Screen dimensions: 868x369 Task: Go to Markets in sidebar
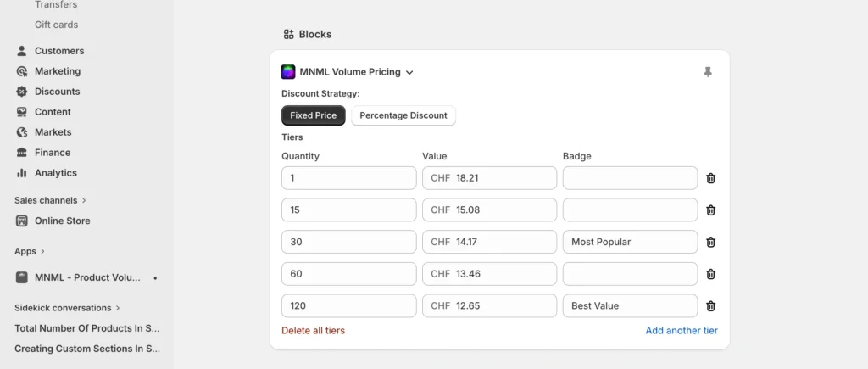(x=53, y=132)
